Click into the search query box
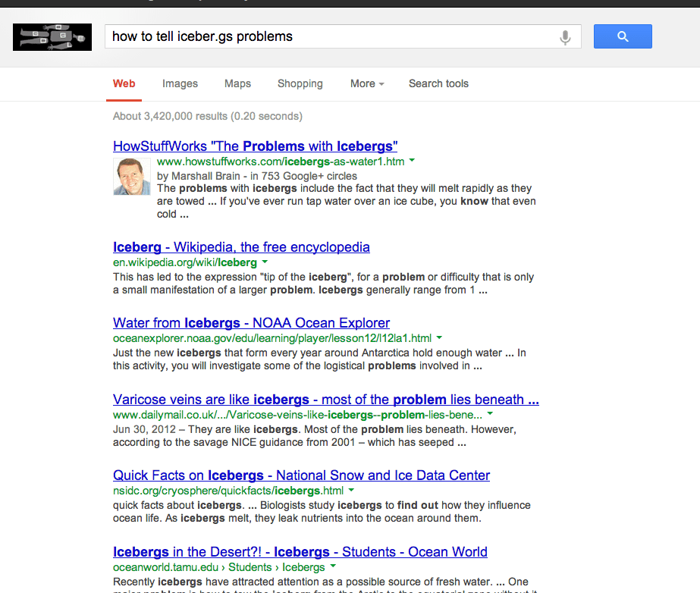The width and height of the screenshot is (700, 593). pyautogui.click(x=326, y=36)
